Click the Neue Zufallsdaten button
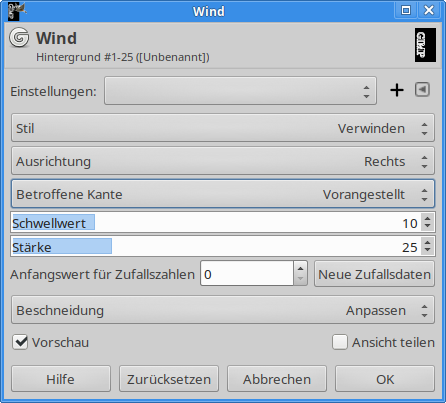Viewport: 446px width, 403px height. coord(374,274)
